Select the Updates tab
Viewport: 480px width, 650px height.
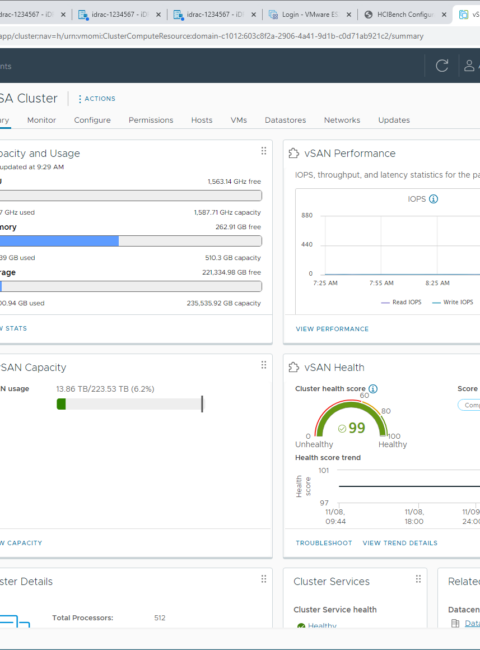pyautogui.click(x=394, y=120)
